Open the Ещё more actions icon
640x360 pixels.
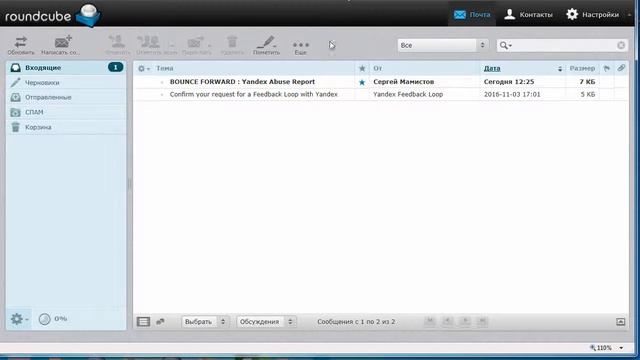pos(300,44)
